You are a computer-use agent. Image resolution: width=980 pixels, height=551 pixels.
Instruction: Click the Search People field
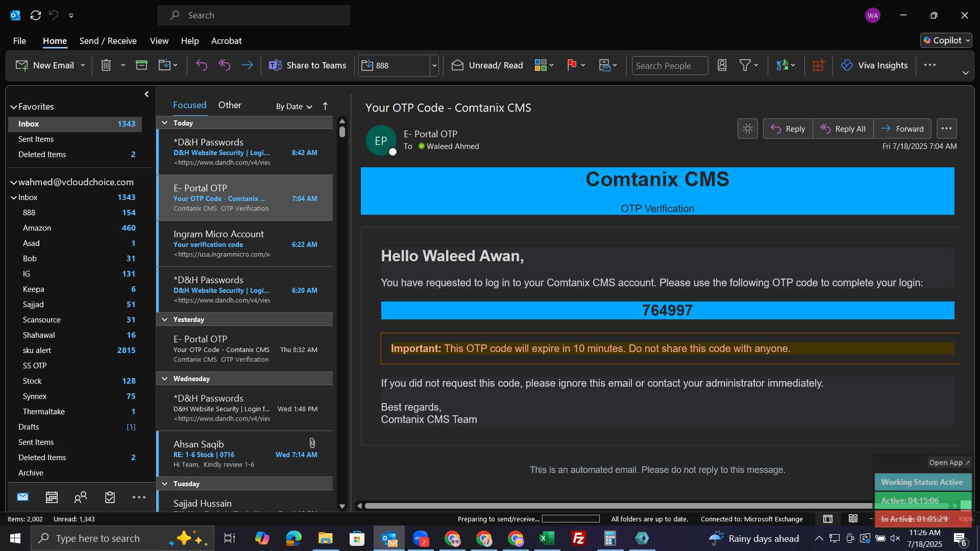click(x=670, y=65)
